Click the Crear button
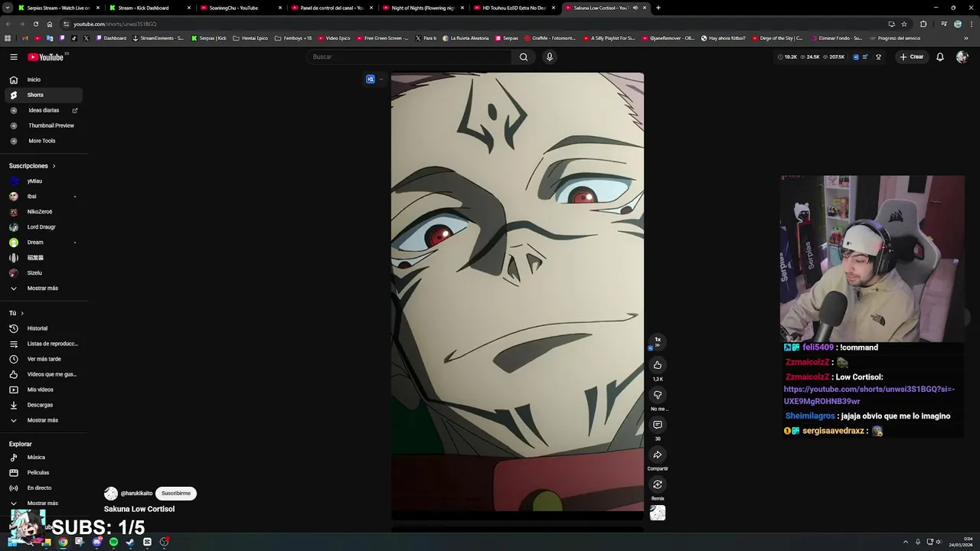This screenshot has width=980, height=551. 911,57
